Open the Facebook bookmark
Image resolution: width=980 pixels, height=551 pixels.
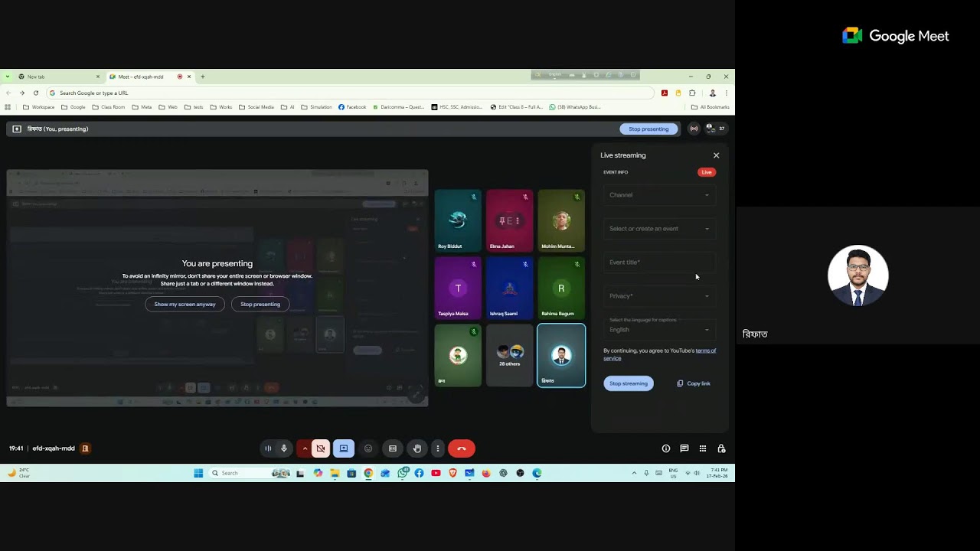click(352, 107)
